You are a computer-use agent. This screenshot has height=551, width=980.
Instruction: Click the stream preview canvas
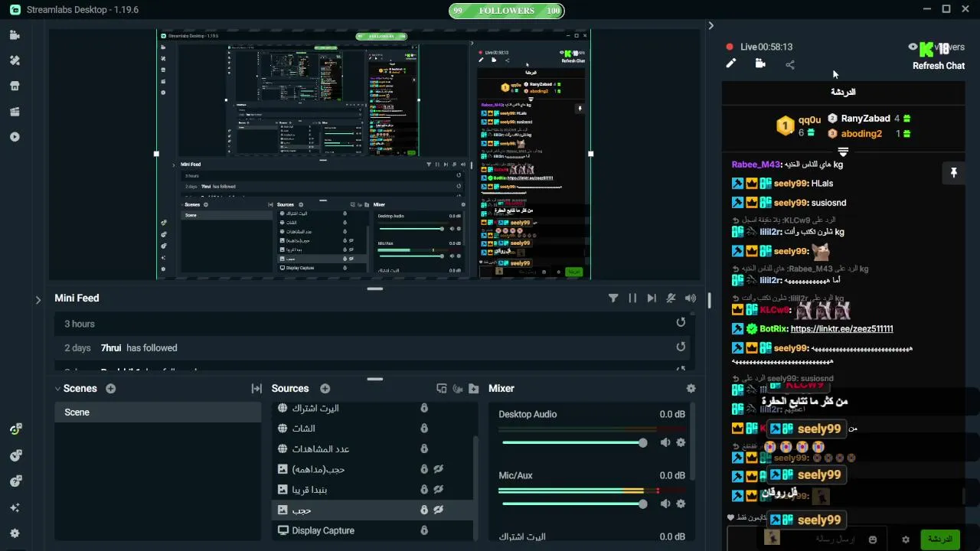pos(374,155)
